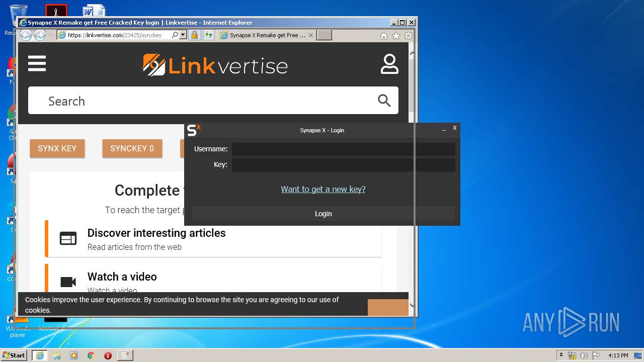Accept cookies with the orange button
Screen dimensions: 644x362
point(388,308)
